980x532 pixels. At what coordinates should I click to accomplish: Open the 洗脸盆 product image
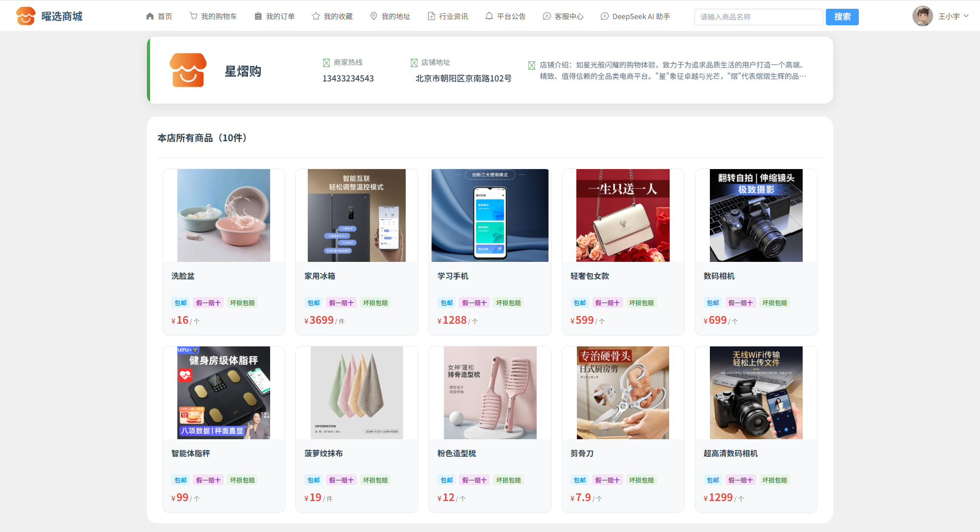coord(224,215)
